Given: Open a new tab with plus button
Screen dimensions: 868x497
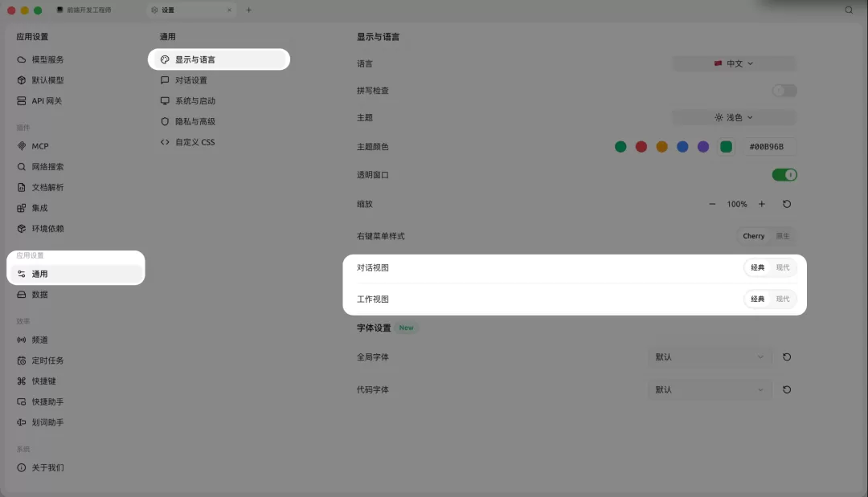Looking at the screenshot, I should (248, 10).
